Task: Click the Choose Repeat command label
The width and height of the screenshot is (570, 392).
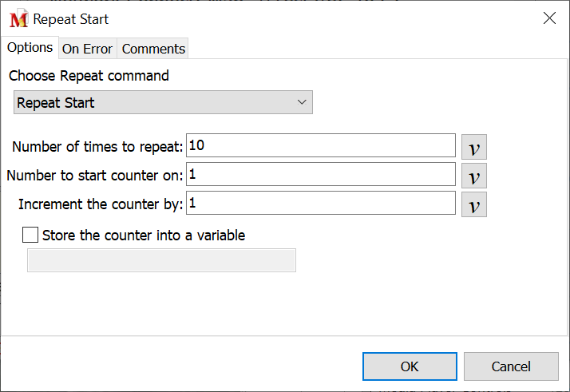Action: [89, 76]
